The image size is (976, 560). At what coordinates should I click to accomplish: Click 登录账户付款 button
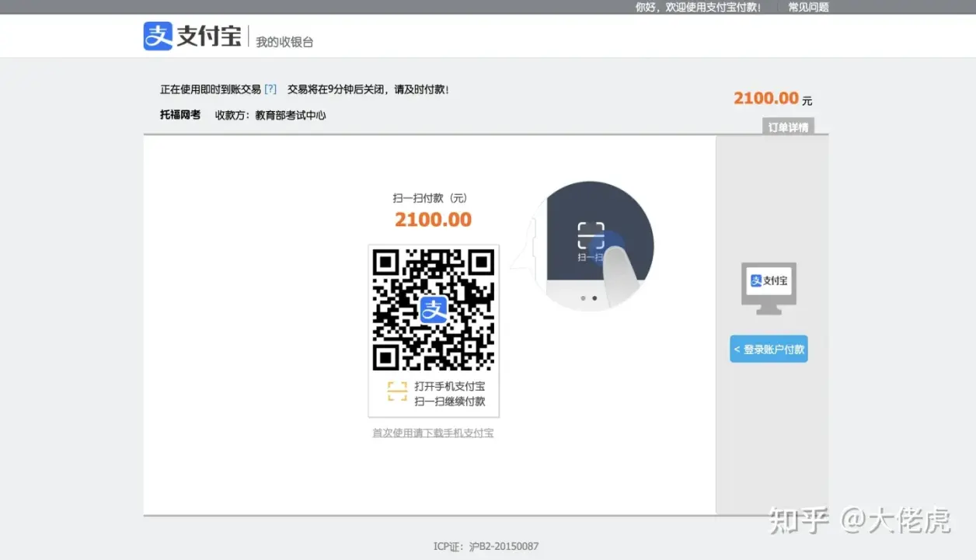pos(769,350)
